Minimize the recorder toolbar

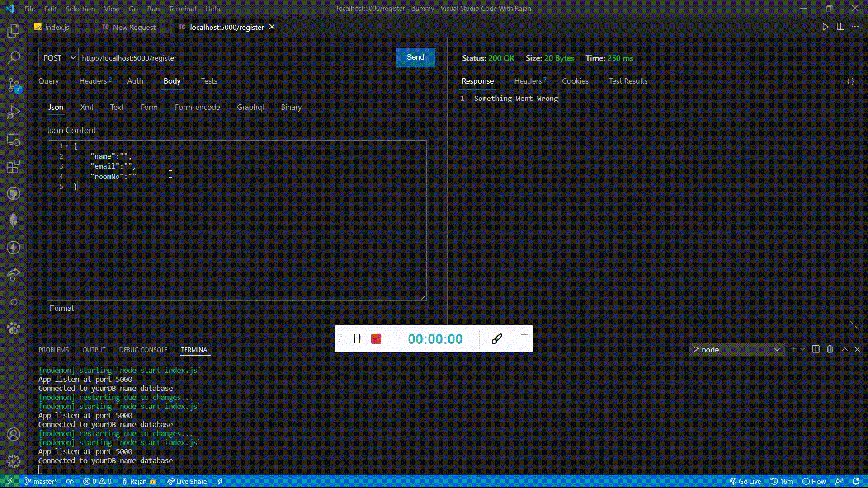[x=524, y=334]
